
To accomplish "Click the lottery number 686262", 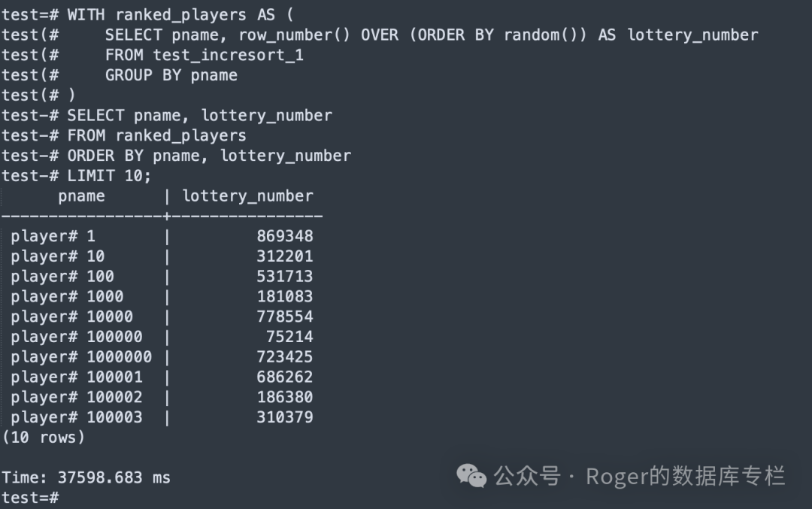I will (284, 377).
